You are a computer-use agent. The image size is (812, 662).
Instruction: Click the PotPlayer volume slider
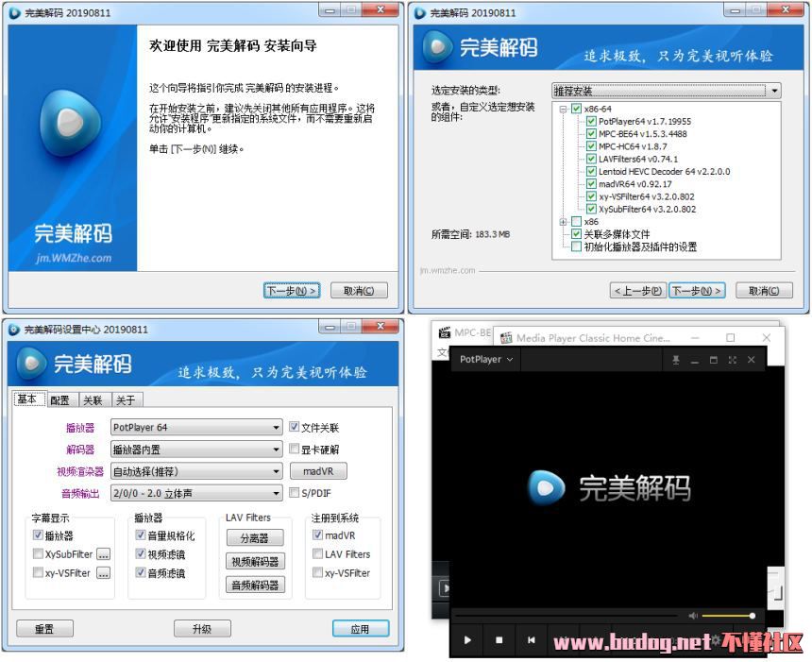[x=727, y=616]
